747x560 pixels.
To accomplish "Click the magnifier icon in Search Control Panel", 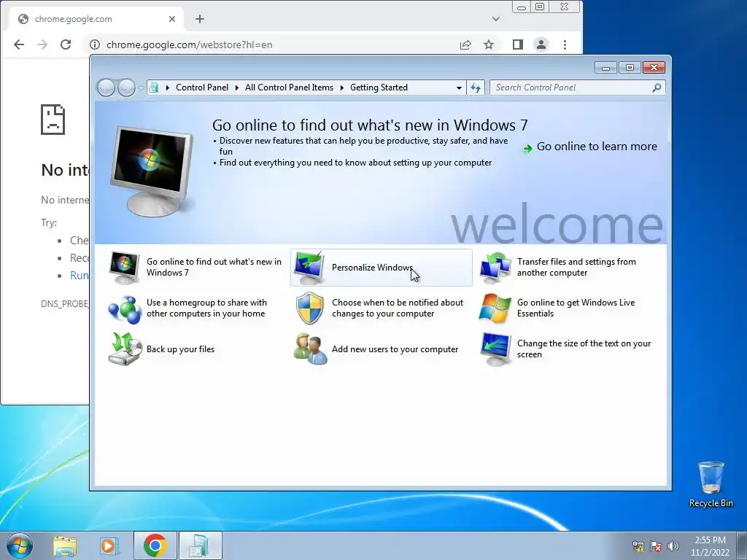I will tap(657, 87).
